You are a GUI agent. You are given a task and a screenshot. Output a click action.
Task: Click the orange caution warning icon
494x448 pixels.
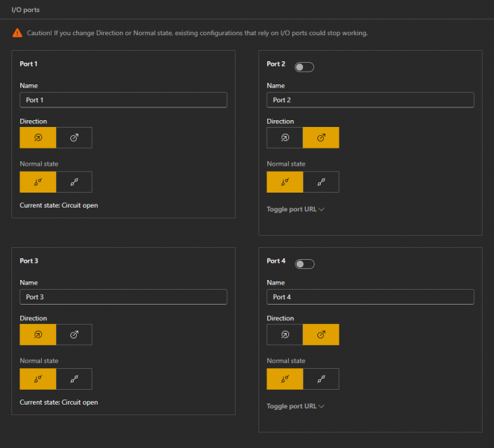tap(17, 33)
